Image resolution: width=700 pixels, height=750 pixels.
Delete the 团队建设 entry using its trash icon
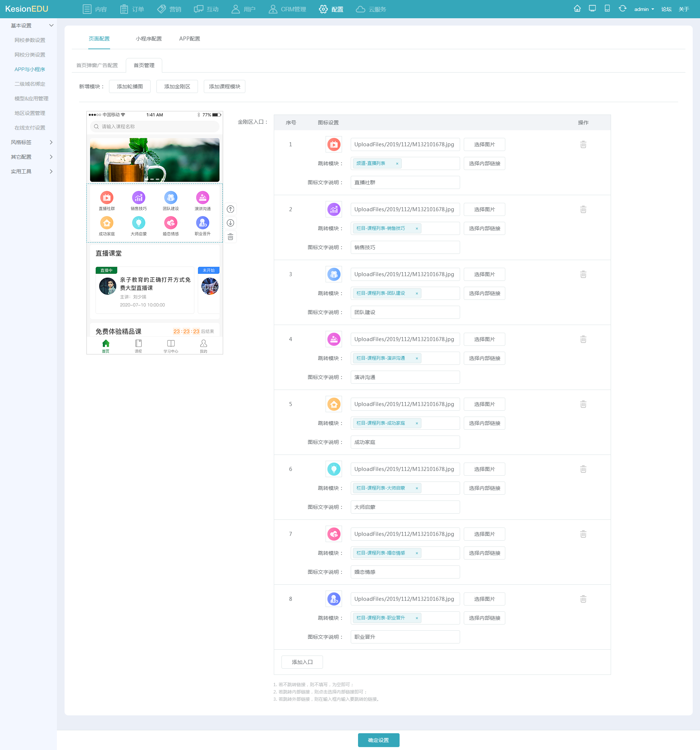(x=583, y=274)
